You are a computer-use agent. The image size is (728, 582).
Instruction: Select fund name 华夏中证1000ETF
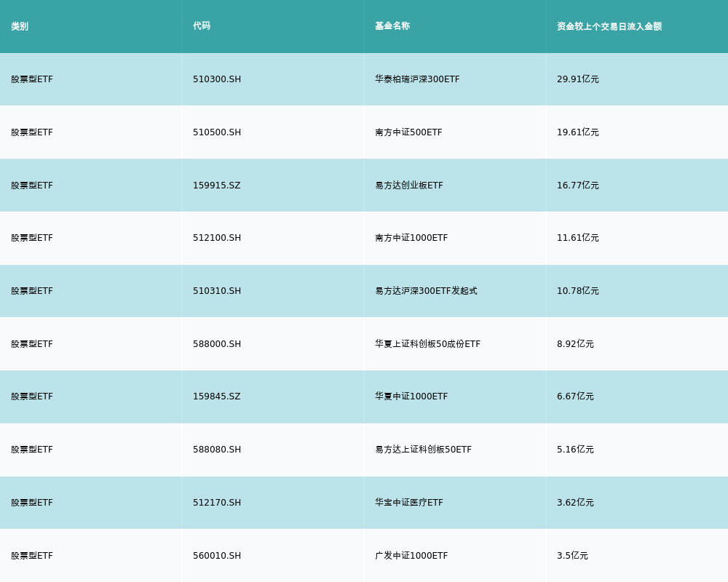click(x=411, y=396)
